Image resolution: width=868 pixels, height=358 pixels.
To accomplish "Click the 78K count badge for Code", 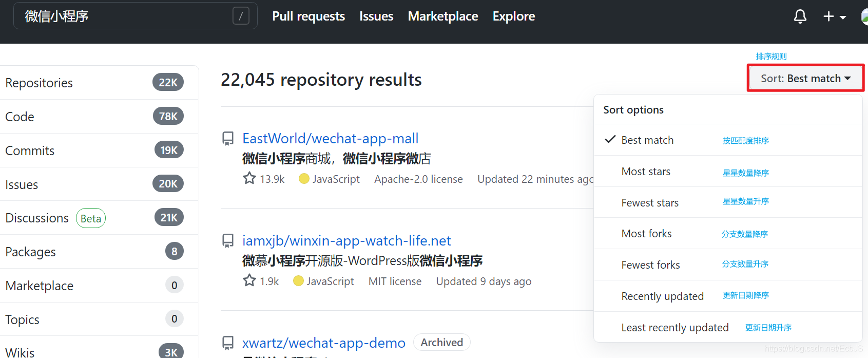I will pos(168,116).
